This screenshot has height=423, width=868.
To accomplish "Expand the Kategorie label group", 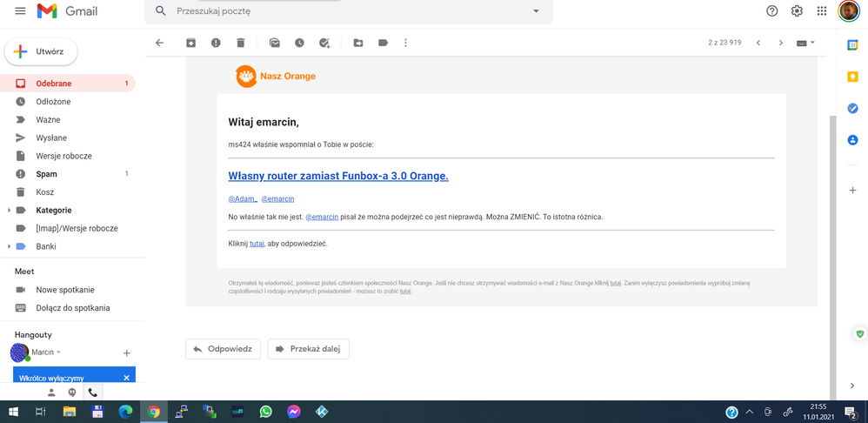I will click(10, 211).
